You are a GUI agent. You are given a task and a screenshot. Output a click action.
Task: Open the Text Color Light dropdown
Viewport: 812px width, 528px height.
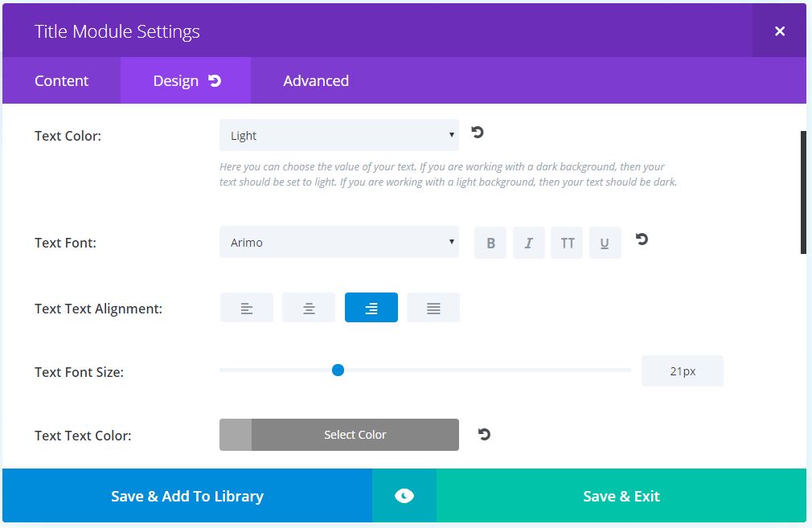pyautogui.click(x=339, y=135)
